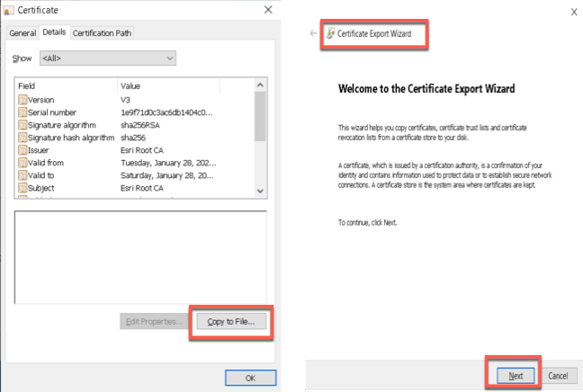Click the field list scroll-up arrow

click(260, 85)
